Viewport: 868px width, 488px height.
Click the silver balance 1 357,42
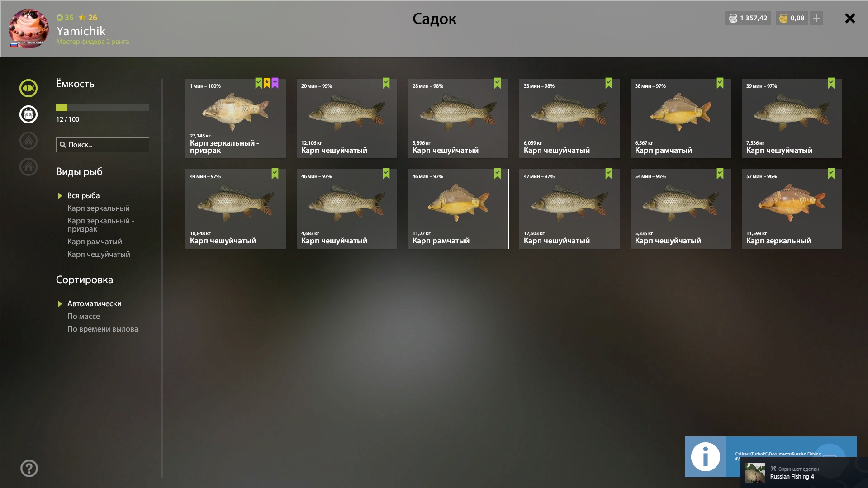pos(748,18)
